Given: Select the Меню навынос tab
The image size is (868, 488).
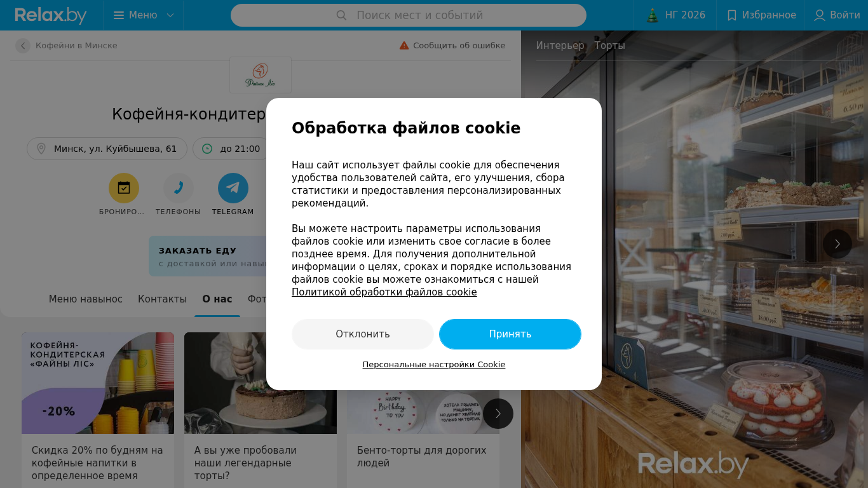Looking at the screenshot, I should pos(86,299).
